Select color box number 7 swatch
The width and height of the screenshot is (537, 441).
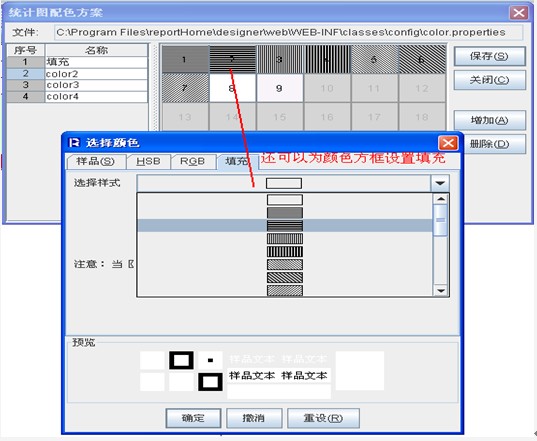(185, 88)
